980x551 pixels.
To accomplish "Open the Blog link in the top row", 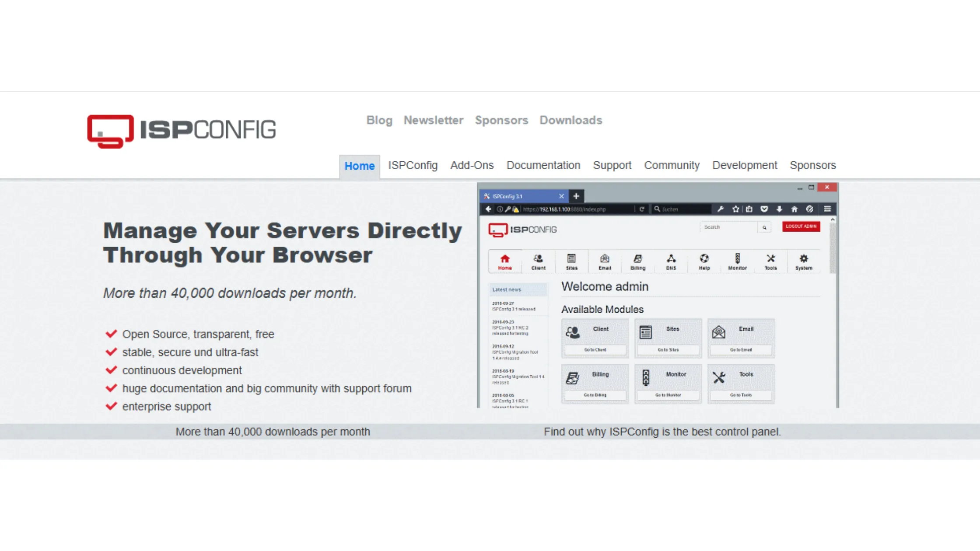I will point(379,120).
